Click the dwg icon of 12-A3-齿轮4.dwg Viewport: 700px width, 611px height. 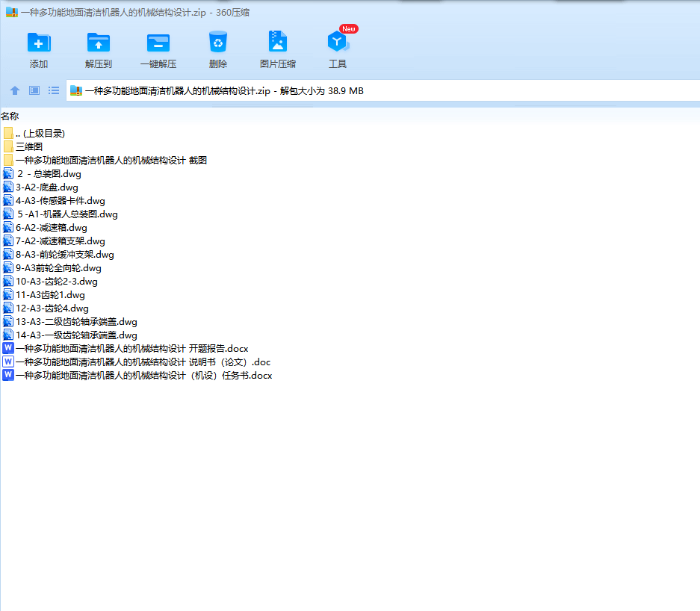click(x=8, y=308)
